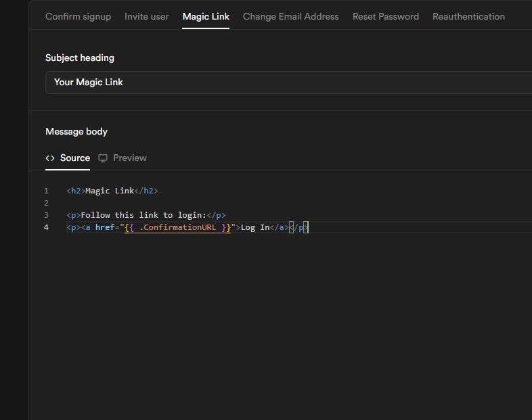
Task: Click the 'Log In' anchor text in code
Action: pyautogui.click(x=255, y=228)
